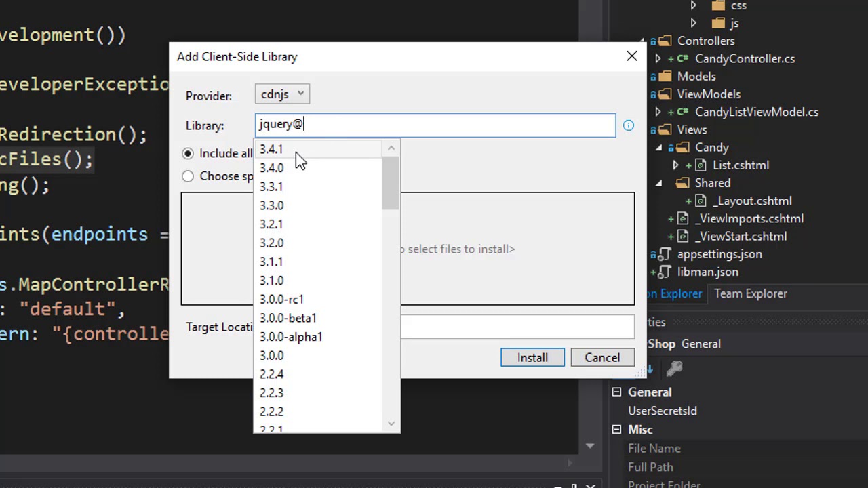The height and width of the screenshot is (488, 868).
Task: Select version 3.0.0
Action: [318, 355]
